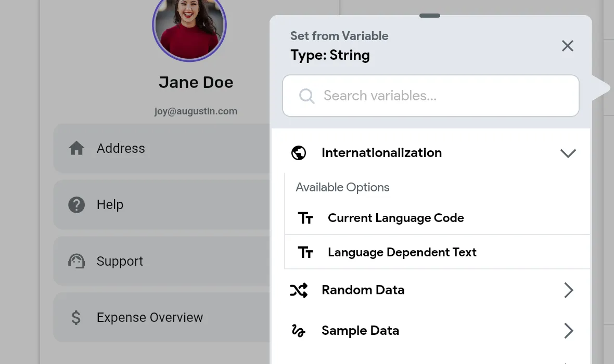Viewport: 614px width, 364px height.
Task: Focus the Search variables input field
Action: 431,96
